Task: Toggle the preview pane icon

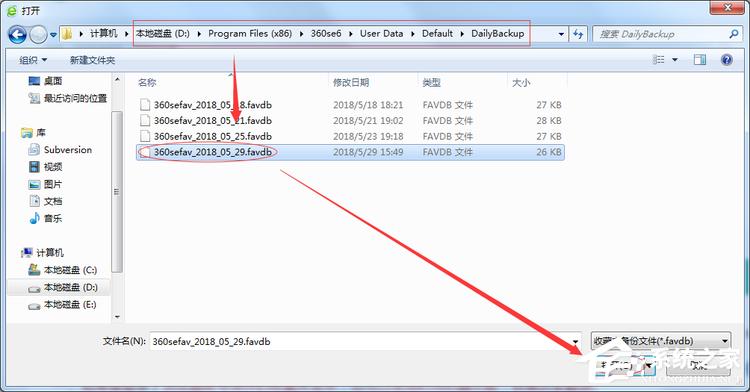Action: (x=700, y=60)
